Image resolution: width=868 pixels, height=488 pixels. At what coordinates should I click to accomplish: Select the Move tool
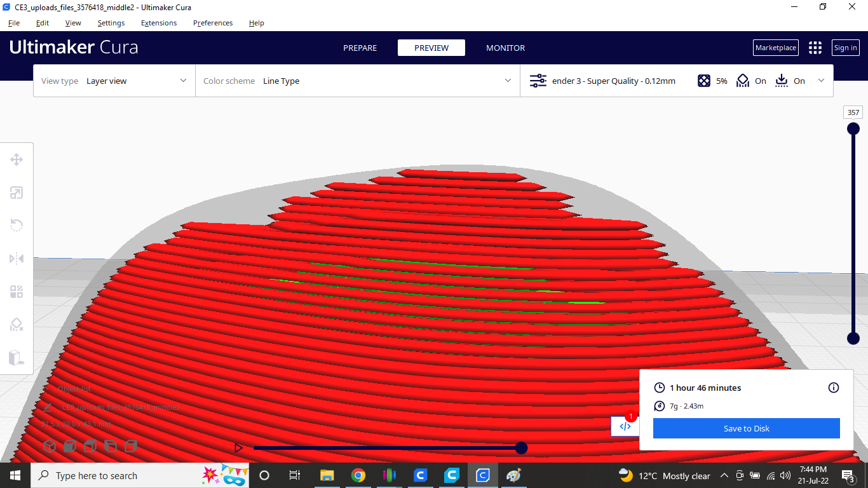(x=17, y=159)
